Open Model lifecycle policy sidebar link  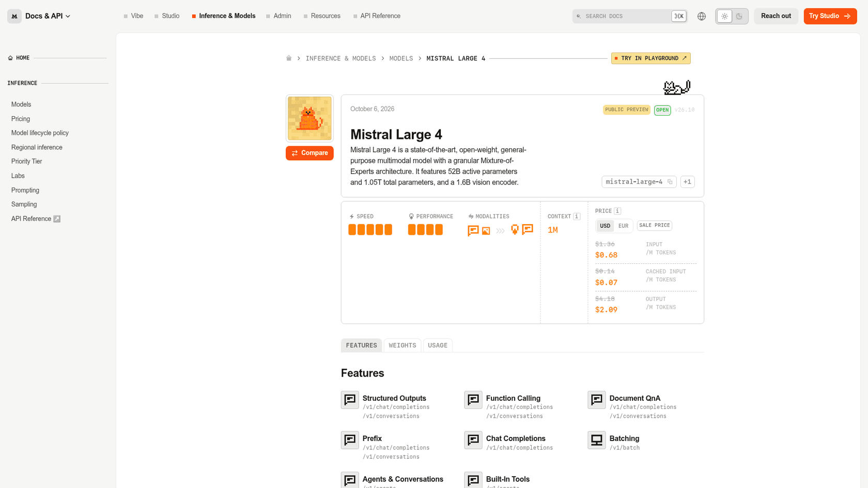tap(40, 133)
